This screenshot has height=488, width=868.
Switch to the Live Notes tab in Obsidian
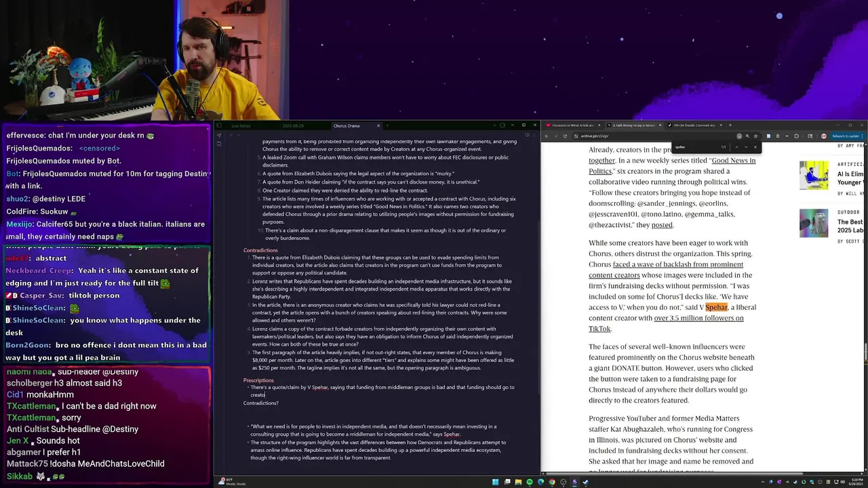pos(241,125)
